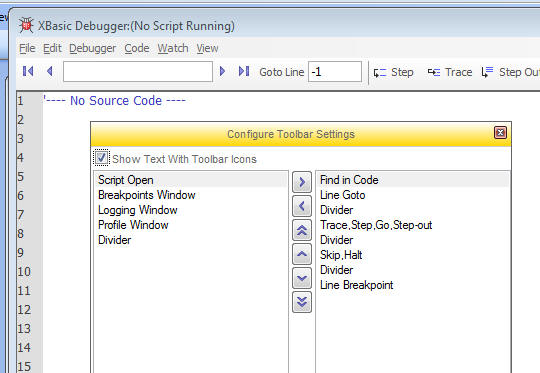The image size is (540, 373).
Task: Select Find in Code in toolbar list
Action: tap(413, 180)
